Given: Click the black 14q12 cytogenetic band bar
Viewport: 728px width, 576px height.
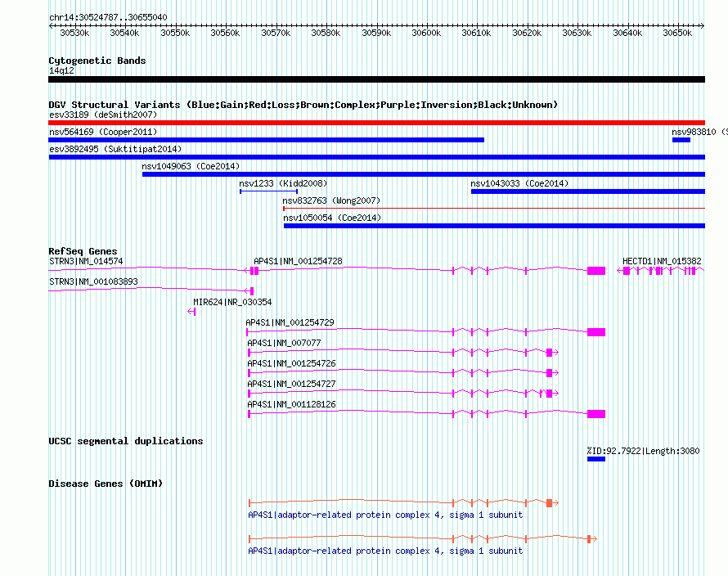Looking at the screenshot, I should click(376, 79).
